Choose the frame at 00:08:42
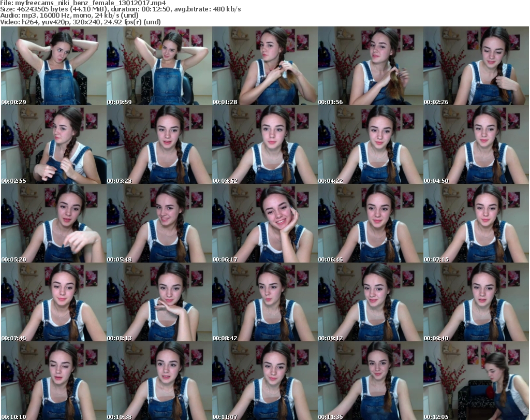The image size is (530, 420). point(264,302)
